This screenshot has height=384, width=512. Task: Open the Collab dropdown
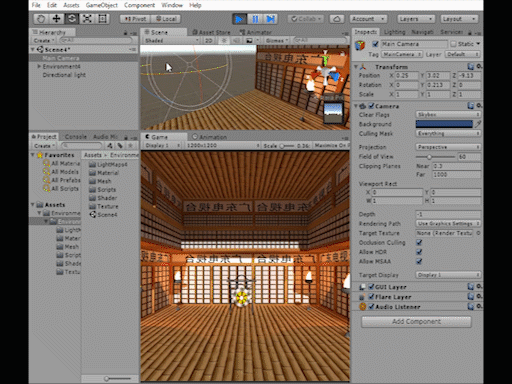(306, 19)
